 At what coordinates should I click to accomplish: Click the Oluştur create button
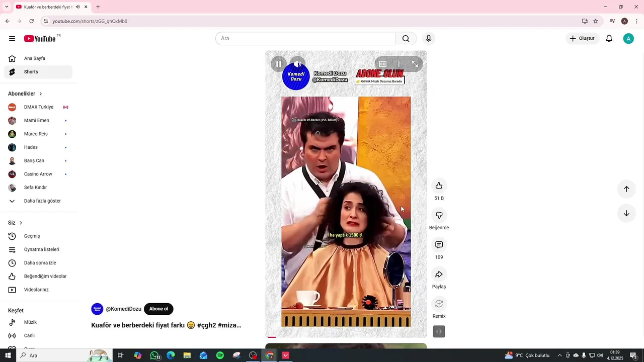click(582, 39)
